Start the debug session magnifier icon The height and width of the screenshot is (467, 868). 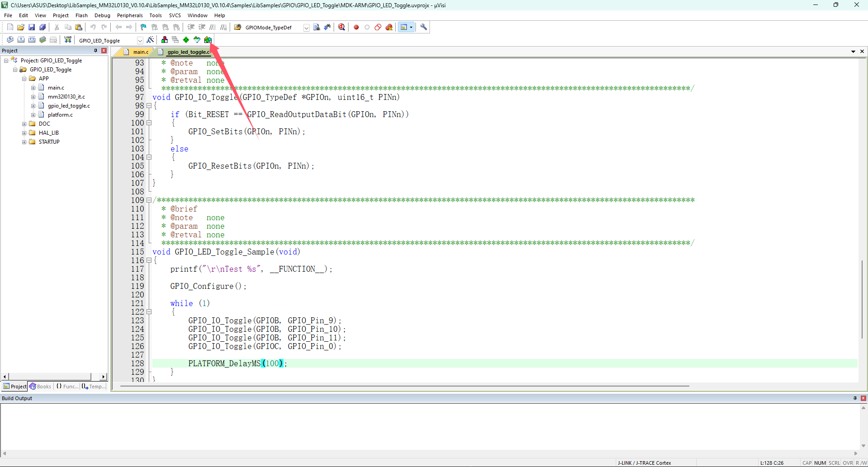[x=342, y=28]
